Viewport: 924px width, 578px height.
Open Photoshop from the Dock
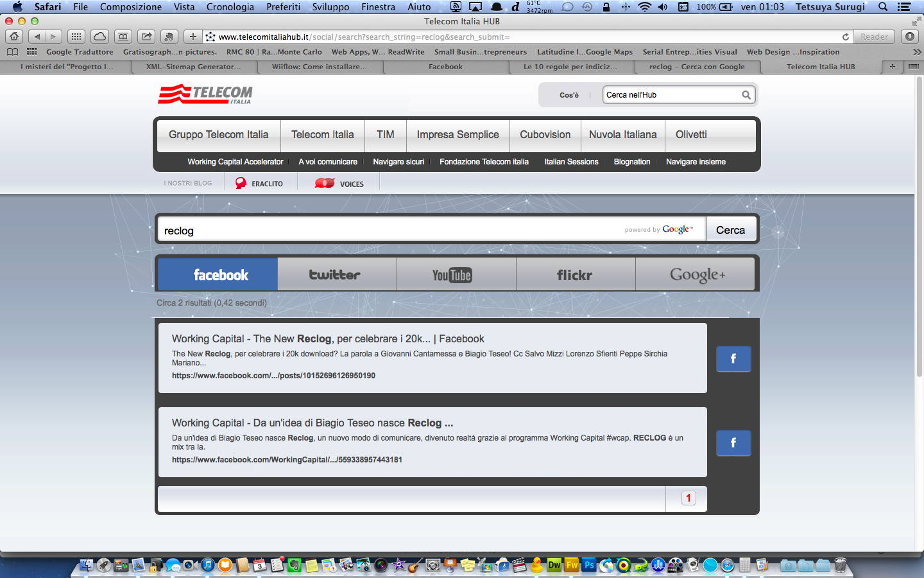[x=589, y=565]
